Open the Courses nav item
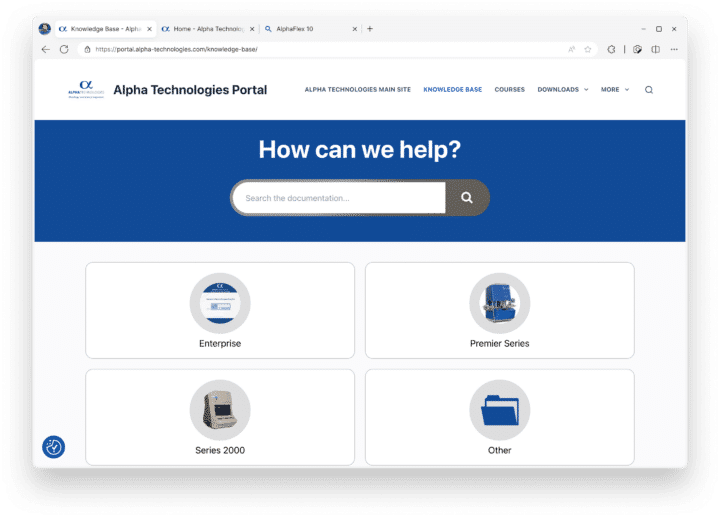Screen dimensions: 720x517 [x=509, y=90]
